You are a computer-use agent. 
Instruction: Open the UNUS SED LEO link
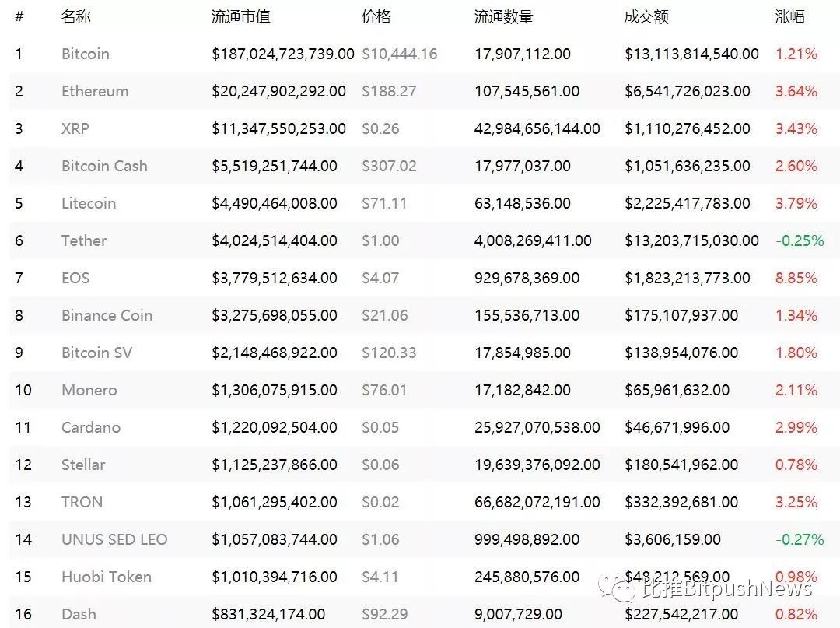(114, 539)
